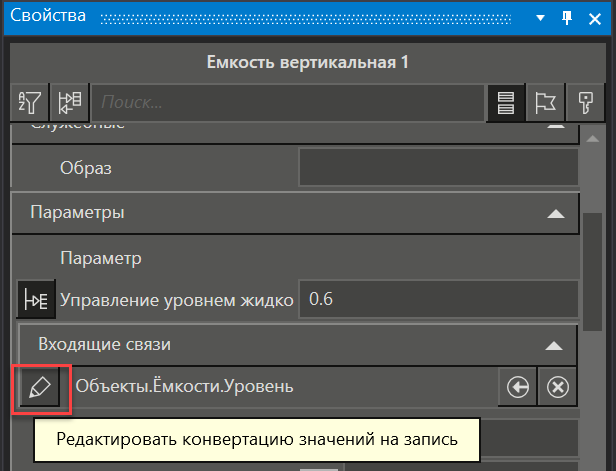Select the Объекты.Ёмкости.Уровень link entry

[280, 387]
